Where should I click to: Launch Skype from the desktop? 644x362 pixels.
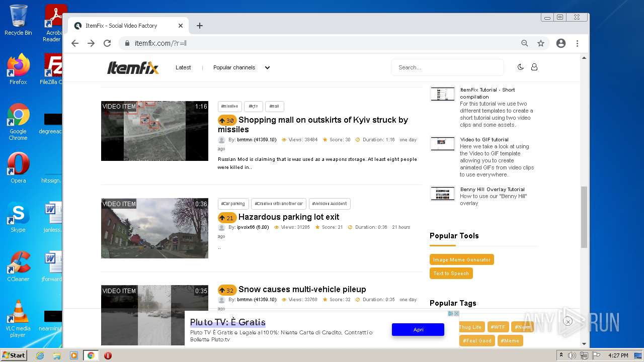18,217
